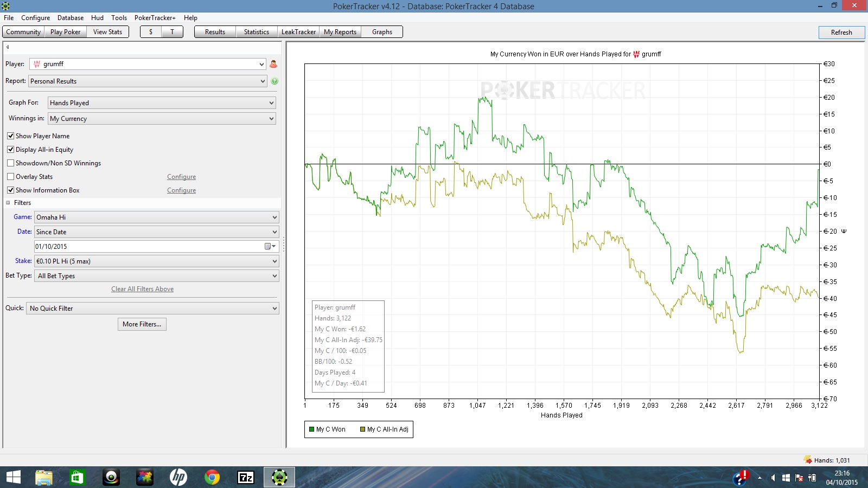
Task: Click the battery power tray icon
Action: coord(812,478)
